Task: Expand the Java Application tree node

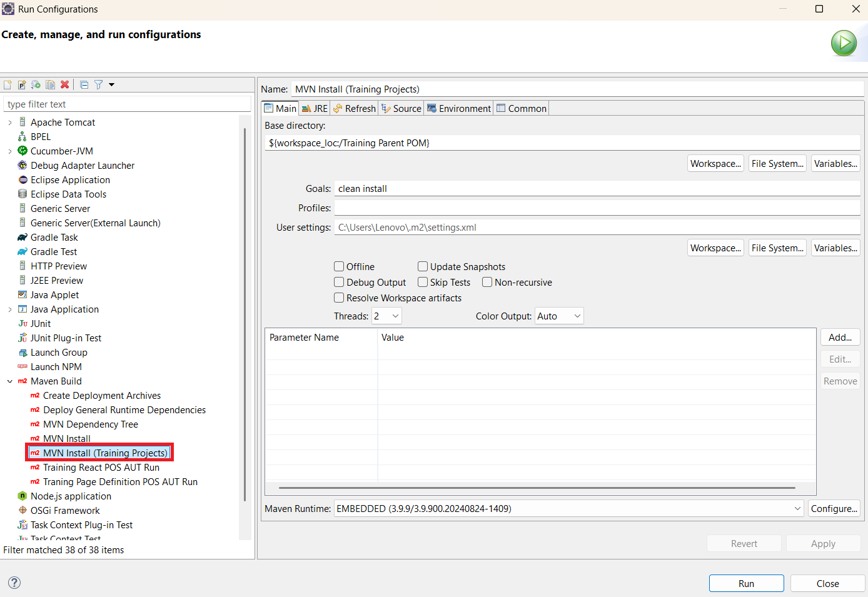Action: click(9, 309)
